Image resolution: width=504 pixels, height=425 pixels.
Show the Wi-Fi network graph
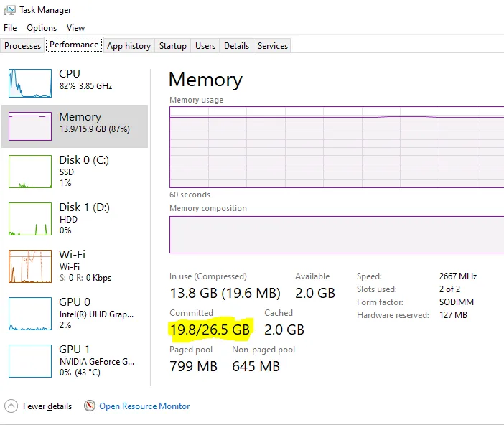click(30, 266)
